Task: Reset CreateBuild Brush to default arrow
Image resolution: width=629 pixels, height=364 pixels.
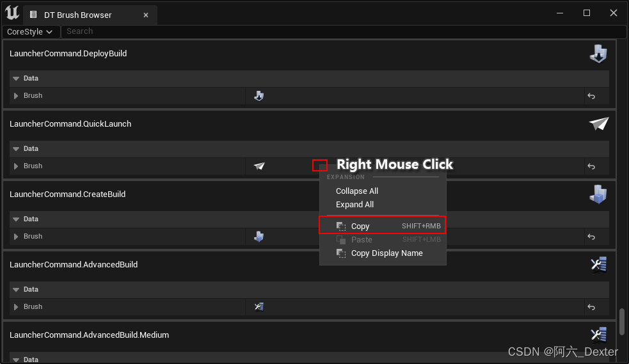Action: (x=591, y=237)
